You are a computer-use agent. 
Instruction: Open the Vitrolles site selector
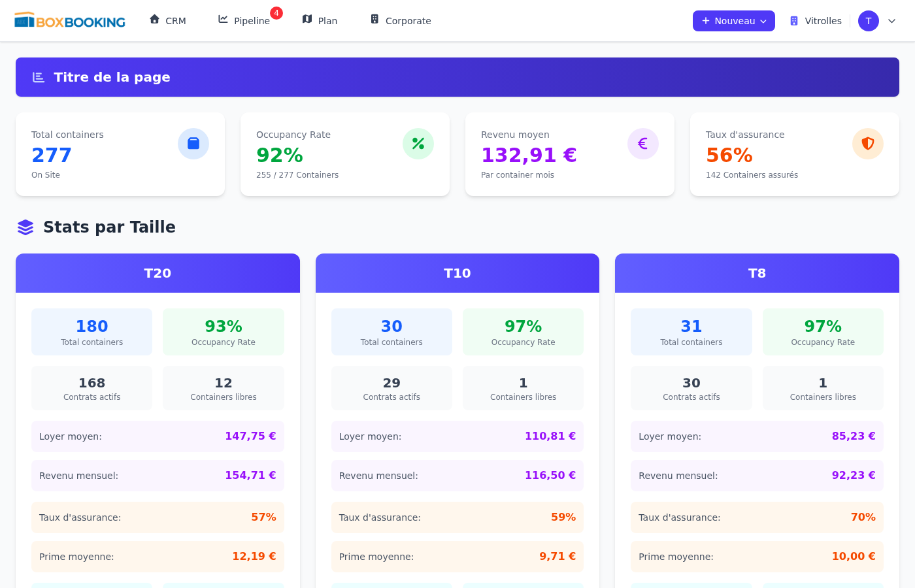[816, 21]
